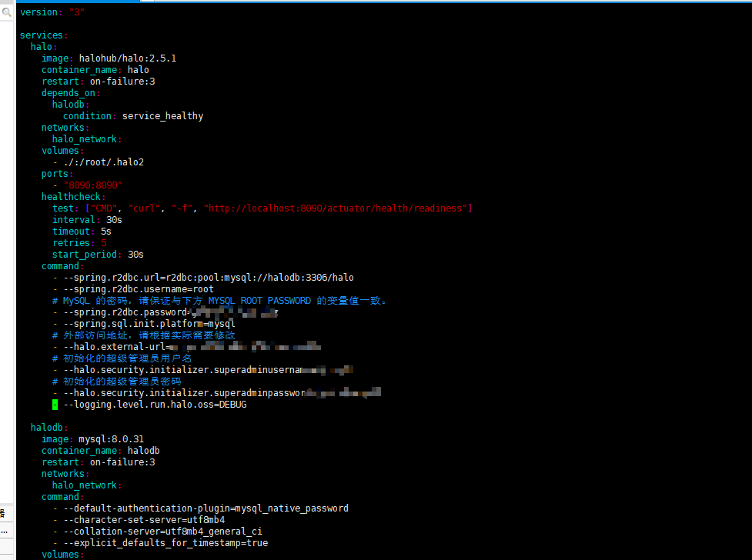Click the "condition: service_healthy" line
Image resolution: width=752 pixels, height=560 pixels.
pos(133,115)
